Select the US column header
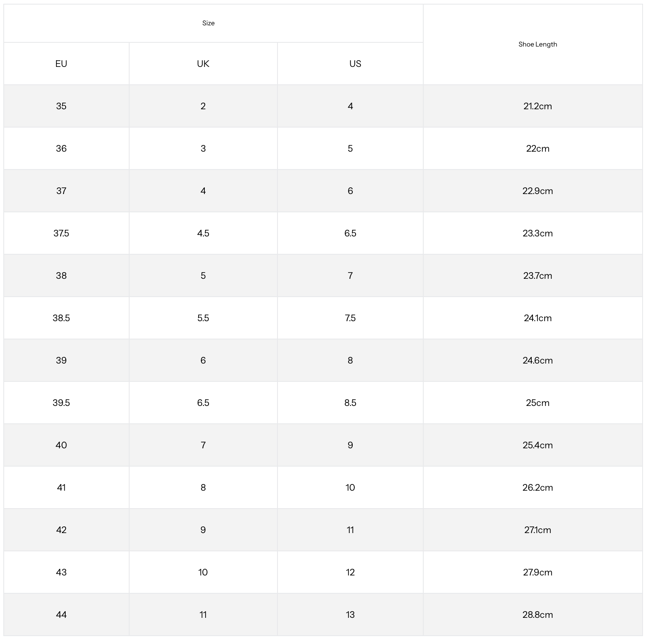 point(355,64)
